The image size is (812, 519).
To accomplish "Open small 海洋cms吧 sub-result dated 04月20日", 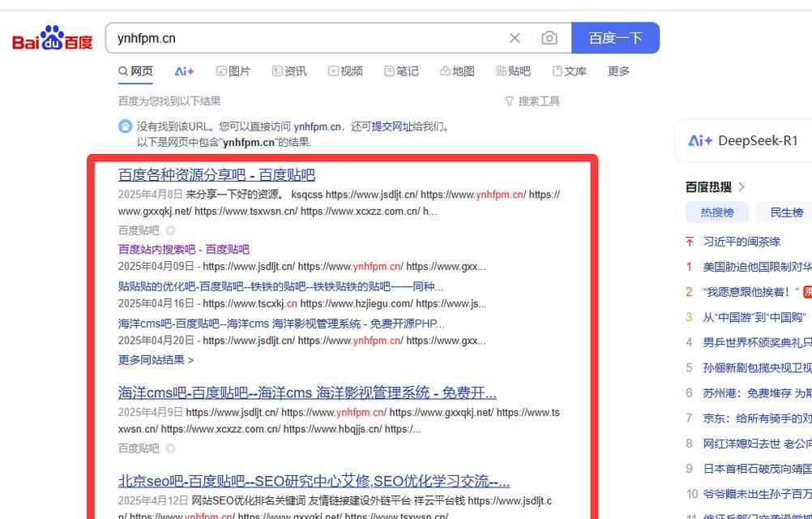I will tap(281, 324).
